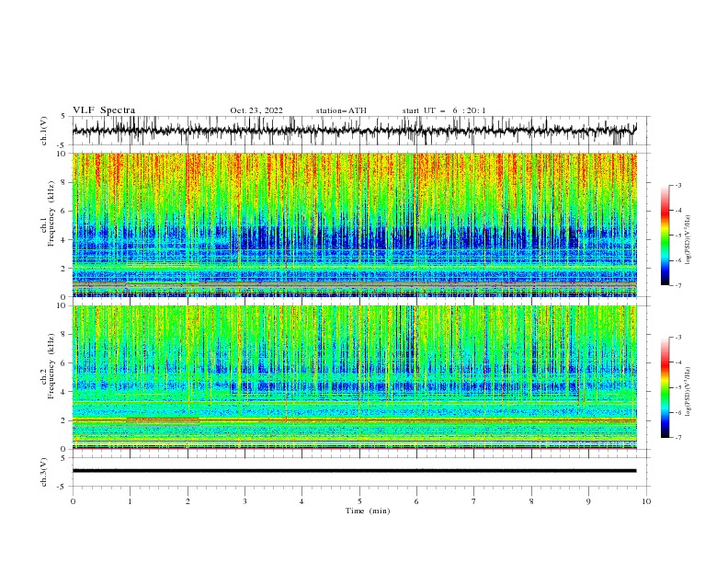Click the ch.2 PSD color scale bar

(x=665, y=387)
